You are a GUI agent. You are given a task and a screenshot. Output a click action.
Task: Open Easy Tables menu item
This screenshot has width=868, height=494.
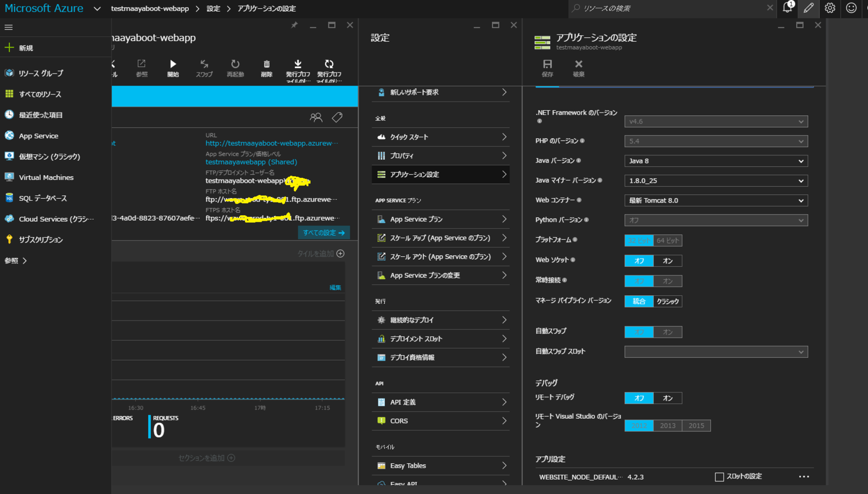[441, 465]
